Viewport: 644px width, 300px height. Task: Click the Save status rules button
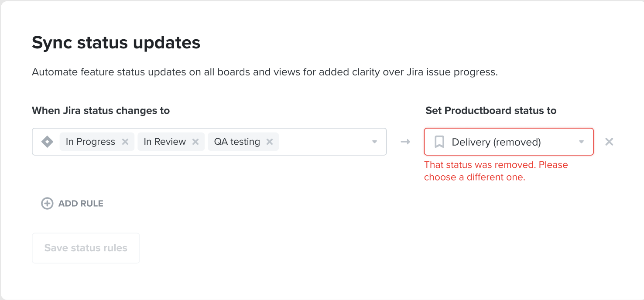click(86, 248)
